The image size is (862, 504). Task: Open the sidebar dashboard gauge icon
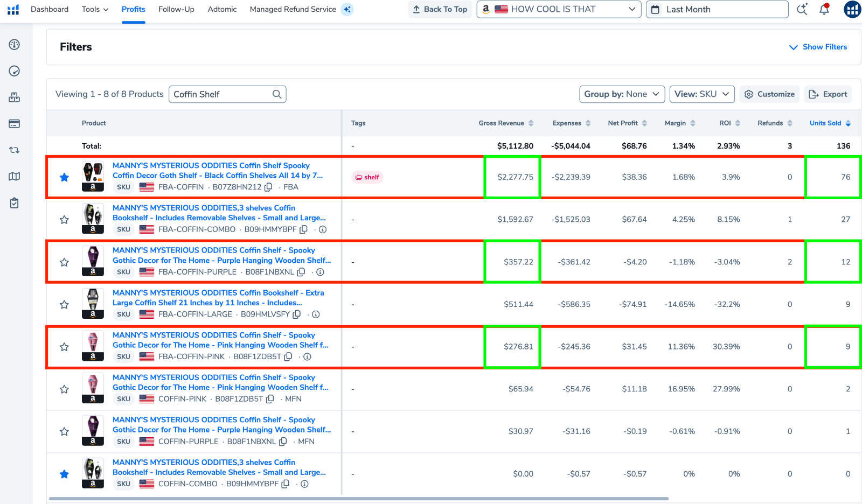pyautogui.click(x=15, y=45)
